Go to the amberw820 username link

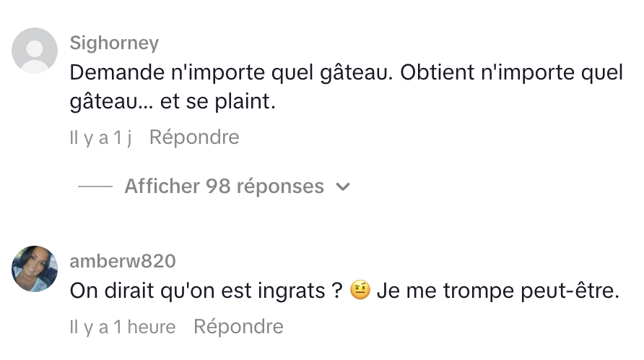click(x=122, y=261)
